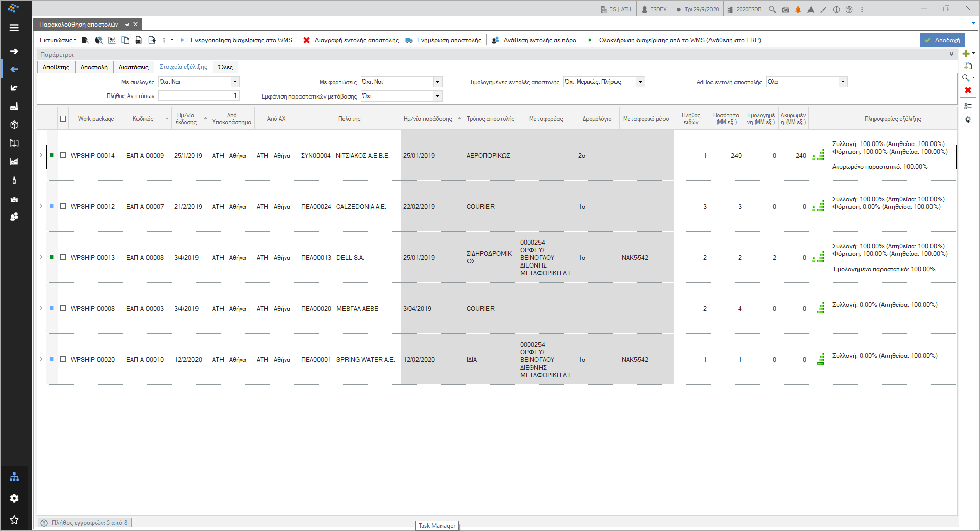
Task: Click the green plus add icon
Action: click(x=966, y=54)
